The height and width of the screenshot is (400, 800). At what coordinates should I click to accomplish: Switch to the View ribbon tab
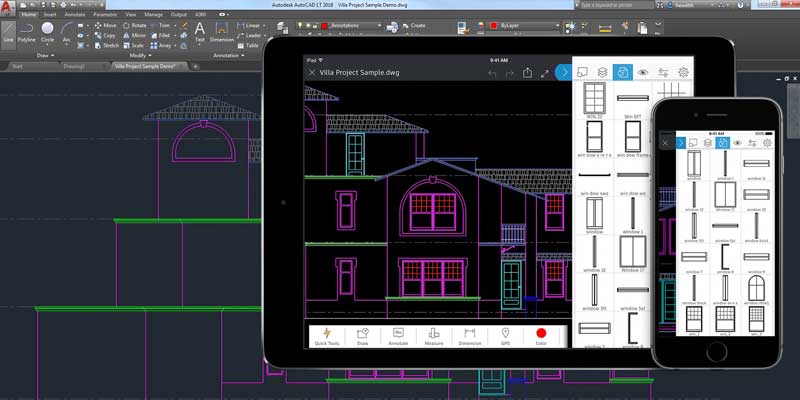[131, 15]
